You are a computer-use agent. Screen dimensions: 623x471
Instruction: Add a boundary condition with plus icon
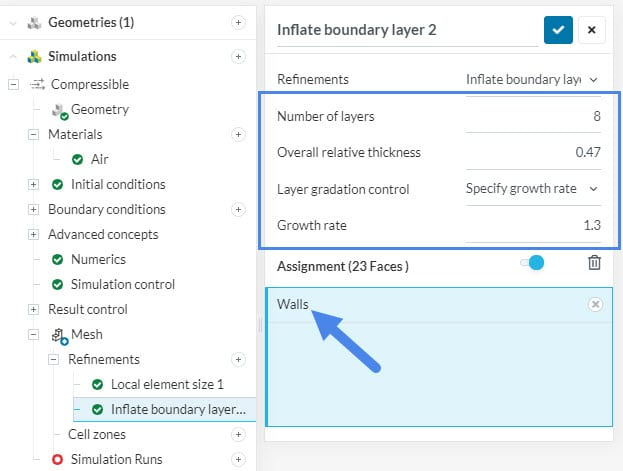pyautogui.click(x=238, y=209)
